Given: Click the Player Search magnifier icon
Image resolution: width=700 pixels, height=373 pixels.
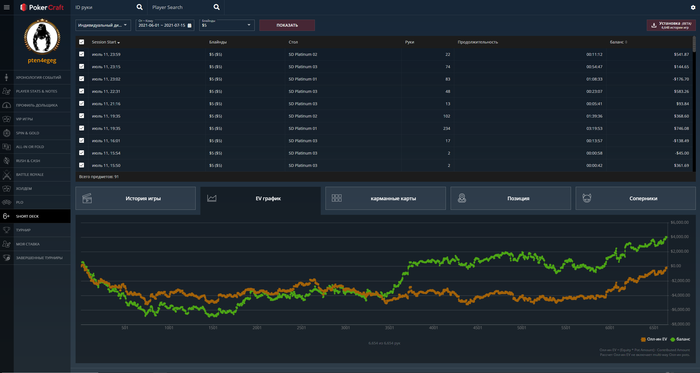Looking at the screenshot, I should click(217, 7).
